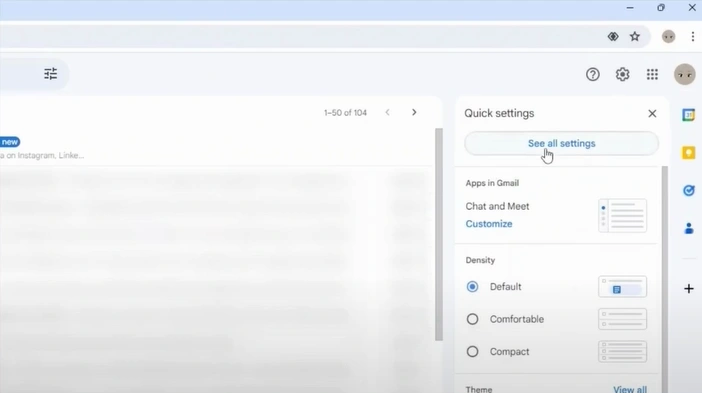Viewport: 702px width, 393px height.
Task: Click the Compact density preview thumbnail
Action: [x=622, y=352]
